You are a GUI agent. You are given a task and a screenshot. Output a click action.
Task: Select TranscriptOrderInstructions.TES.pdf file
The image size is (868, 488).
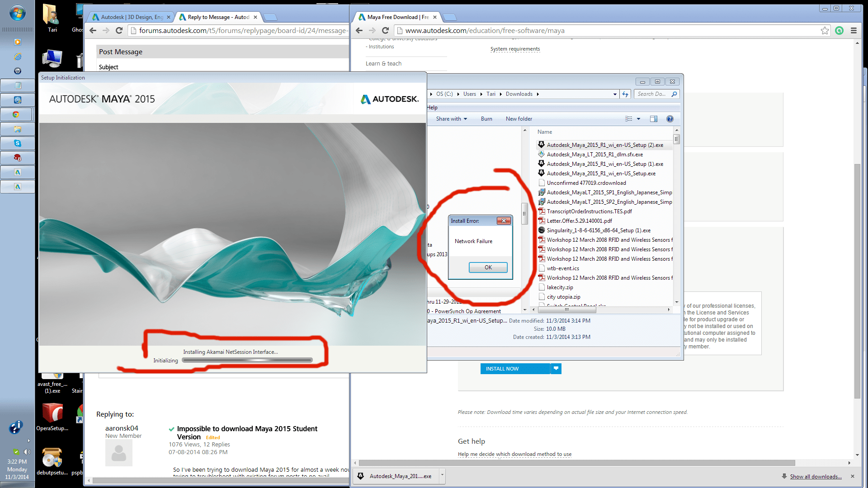point(589,211)
